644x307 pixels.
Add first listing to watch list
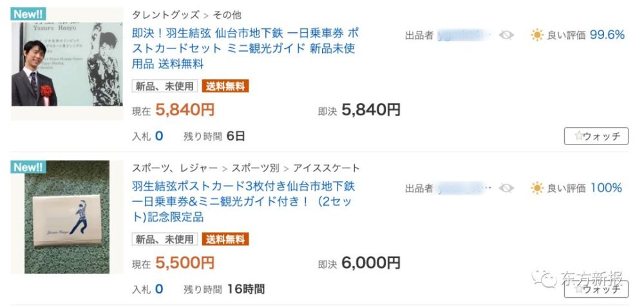click(596, 136)
